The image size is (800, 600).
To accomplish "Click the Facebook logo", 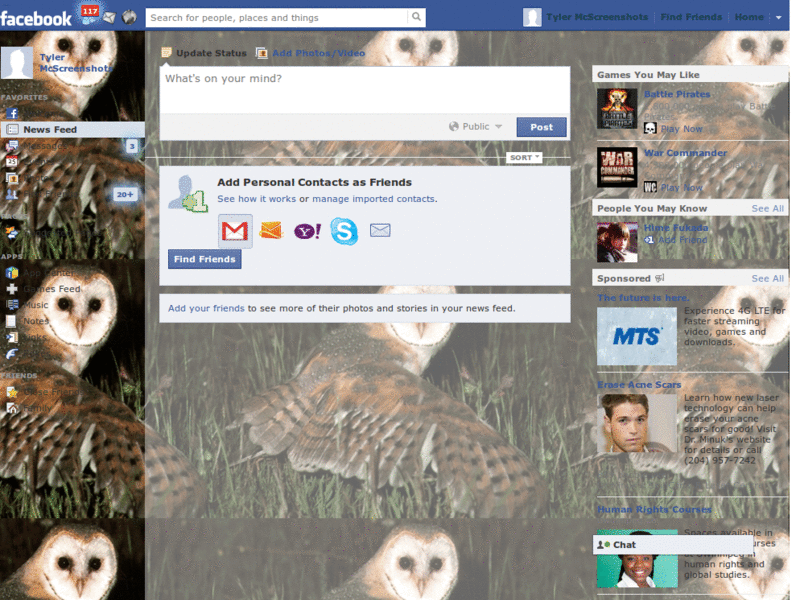I will click(x=36, y=19).
